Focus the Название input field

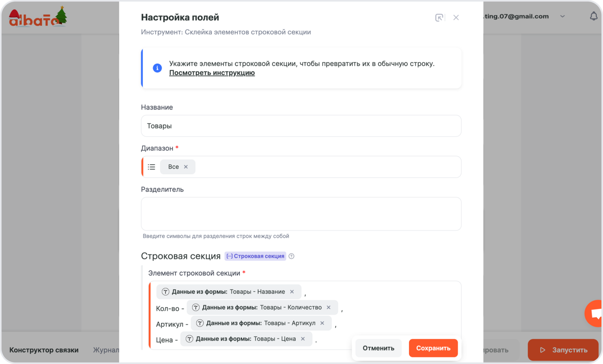pos(301,126)
